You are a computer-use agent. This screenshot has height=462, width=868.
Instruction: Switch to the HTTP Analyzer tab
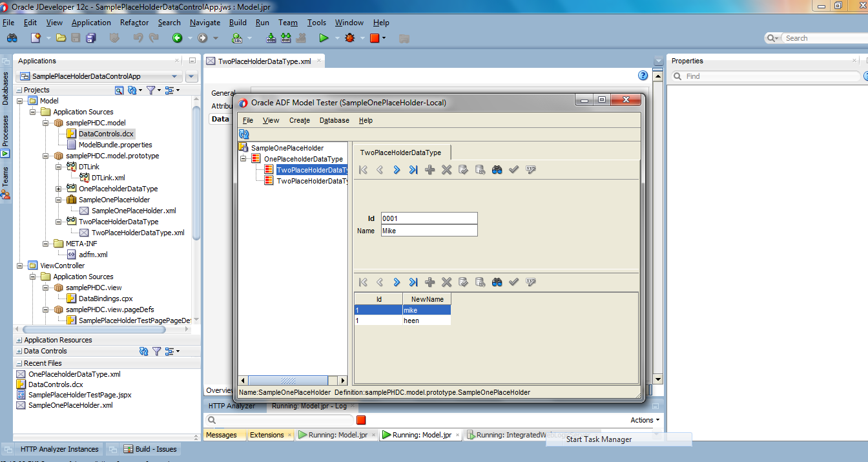pyautogui.click(x=232, y=406)
